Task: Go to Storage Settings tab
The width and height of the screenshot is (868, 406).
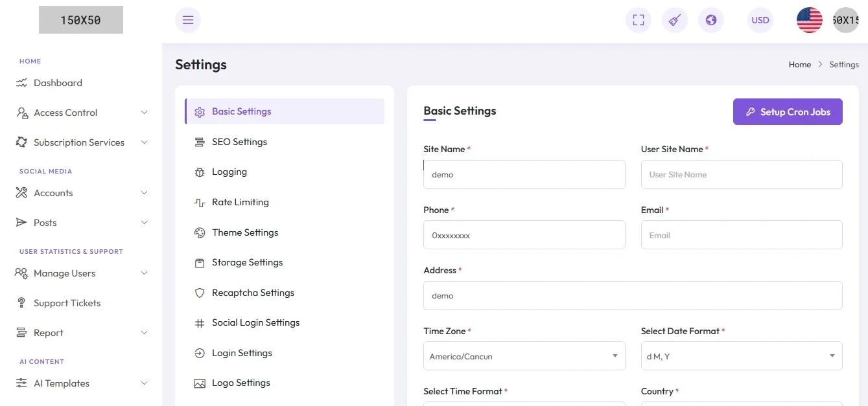Action: [285, 262]
